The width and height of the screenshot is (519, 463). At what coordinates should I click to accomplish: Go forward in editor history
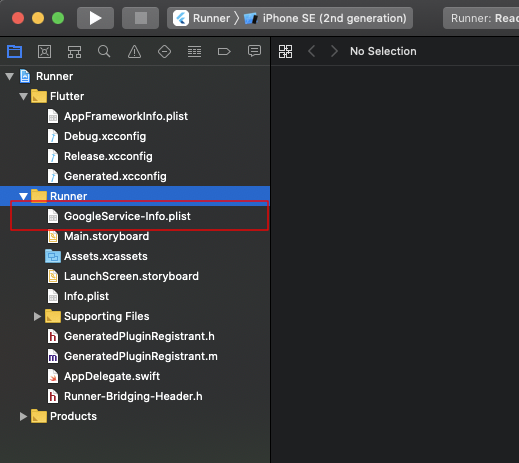pos(334,51)
